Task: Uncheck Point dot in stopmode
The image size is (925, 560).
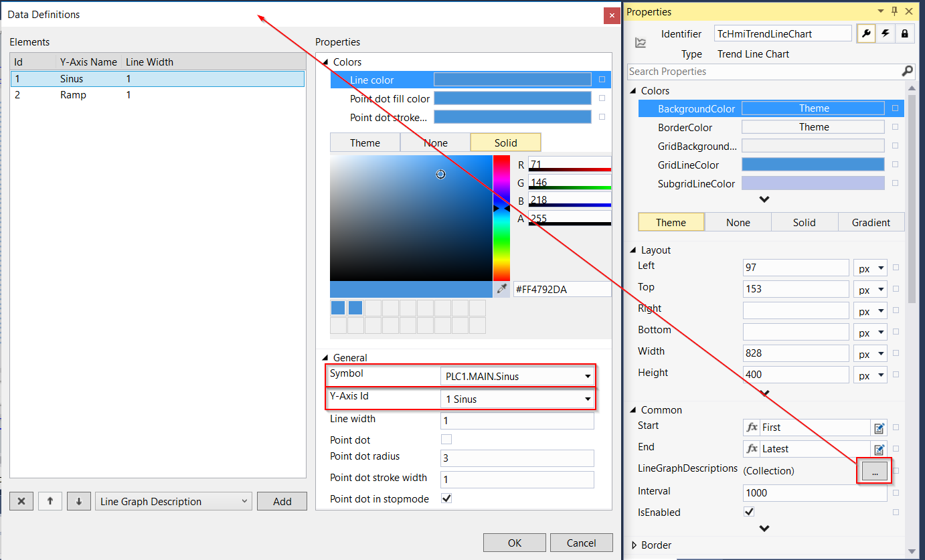Action: (446, 498)
